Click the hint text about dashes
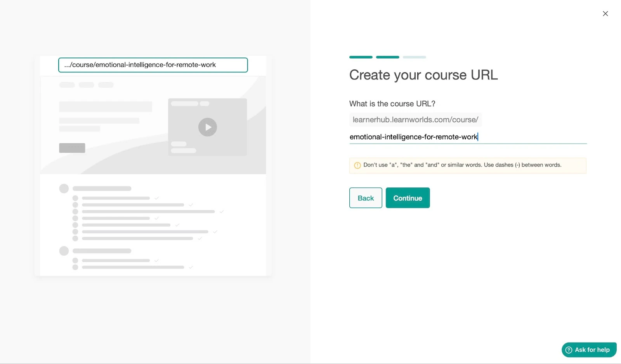Viewport: 621px width, 364px height. tap(462, 165)
